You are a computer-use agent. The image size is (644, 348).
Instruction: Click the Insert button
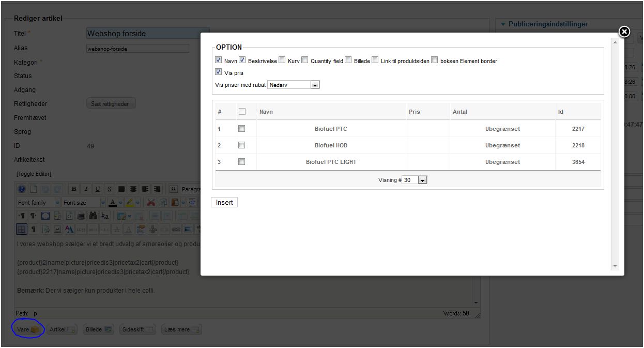(224, 202)
